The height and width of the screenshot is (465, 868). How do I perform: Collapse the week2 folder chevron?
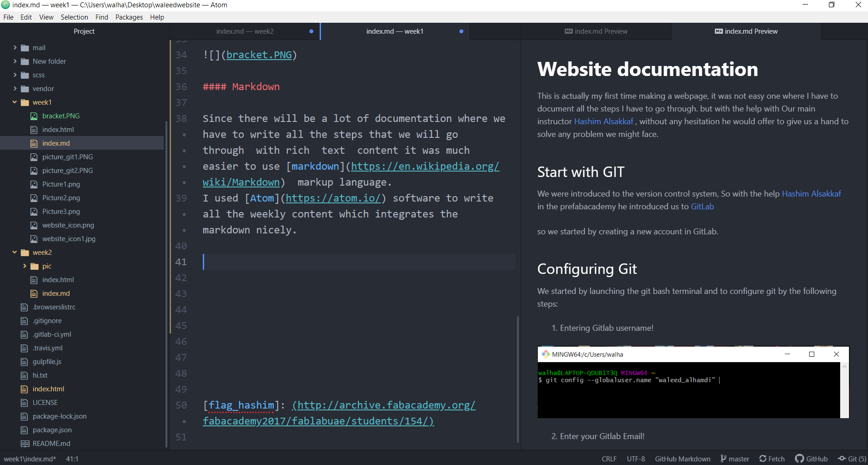pyautogui.click(x=15, y=253)
